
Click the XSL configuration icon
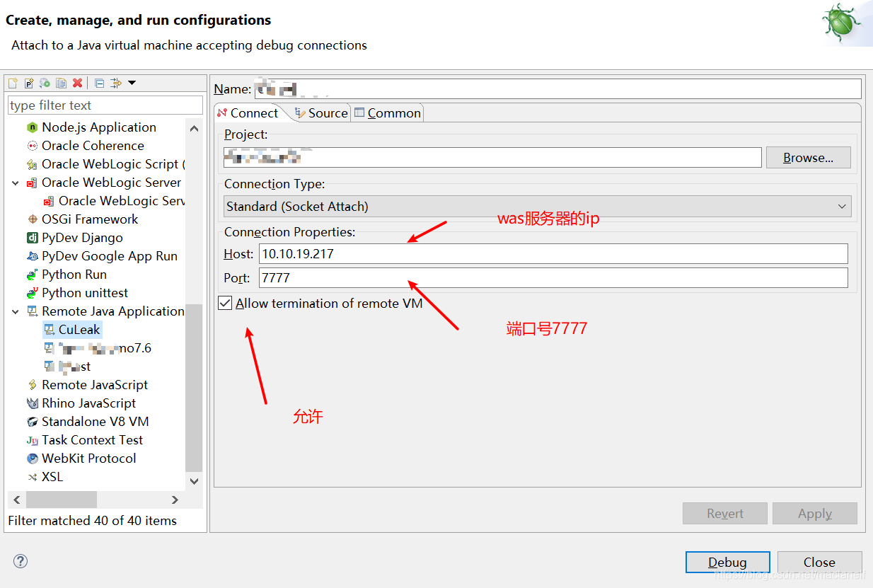[x=32, y=477]
